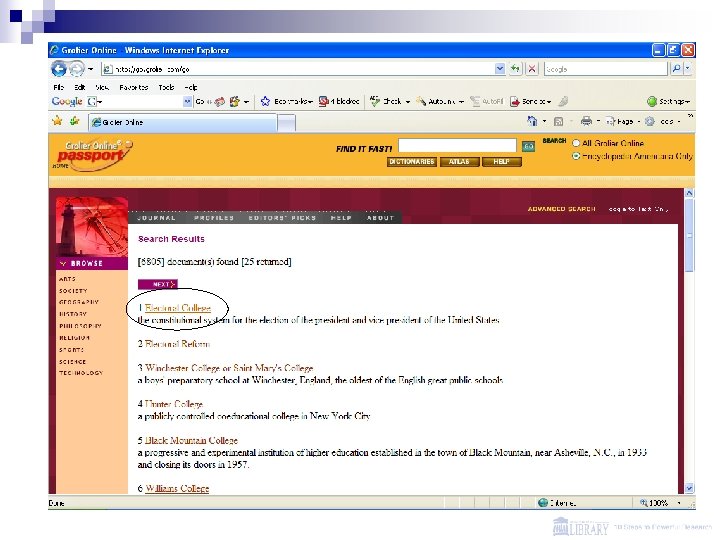720x540 pixels.
Task: Open the Advanced Search link
Action: click(562, 209)
